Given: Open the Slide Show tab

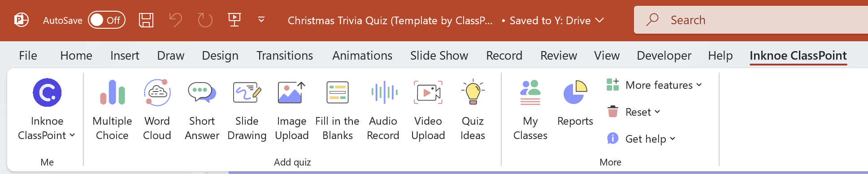Looking at the screenshot, I should 439,56.
